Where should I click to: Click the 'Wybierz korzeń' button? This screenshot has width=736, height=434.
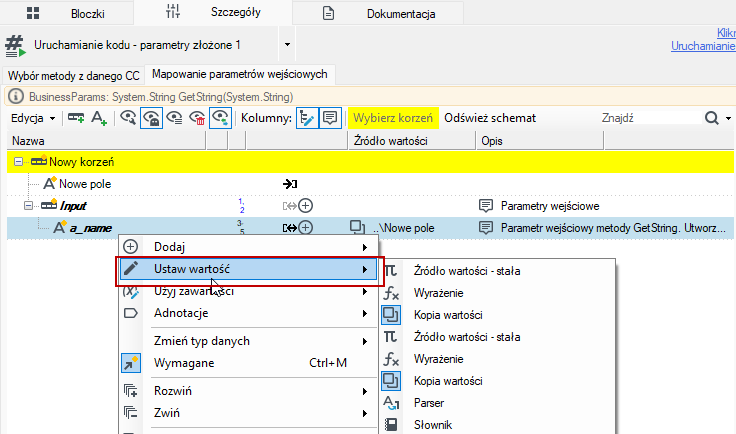[x=393, y=118]
